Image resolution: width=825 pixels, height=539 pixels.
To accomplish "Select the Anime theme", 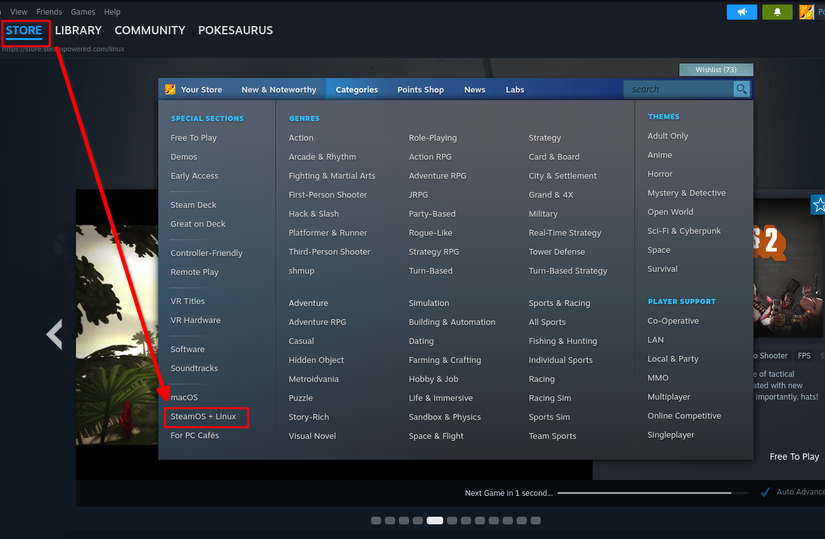I will [x=660, y=155].
